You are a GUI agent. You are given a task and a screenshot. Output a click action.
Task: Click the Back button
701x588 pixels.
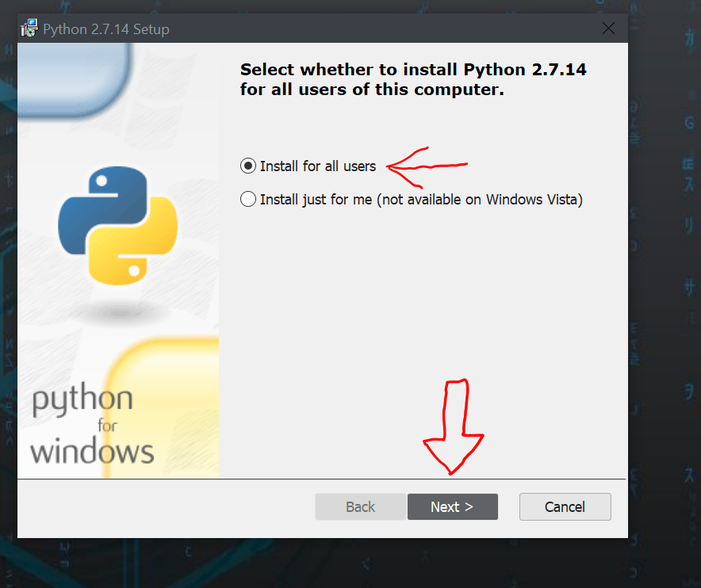(360, 506)
